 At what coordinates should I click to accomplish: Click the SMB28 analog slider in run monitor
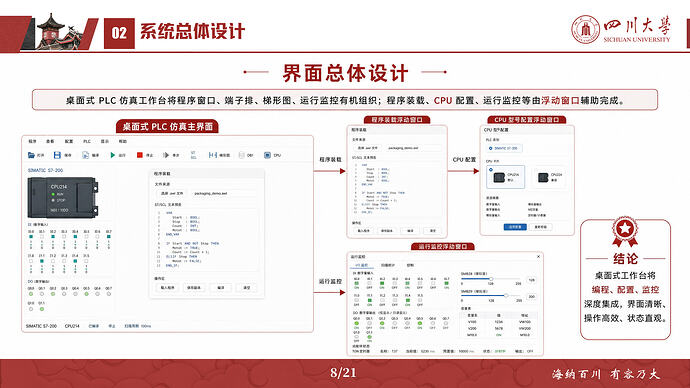(490, 279)
